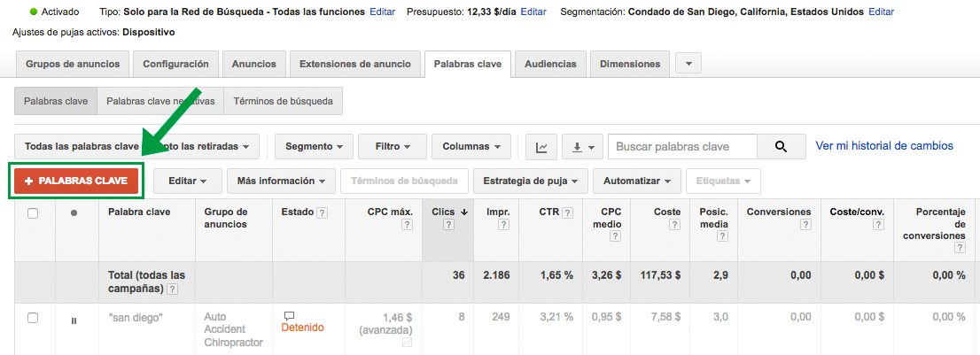Open Estrategia de puja dropdown
Viewport: 980px width, 355px height.
pyautogui.click(x=531, y=181)
